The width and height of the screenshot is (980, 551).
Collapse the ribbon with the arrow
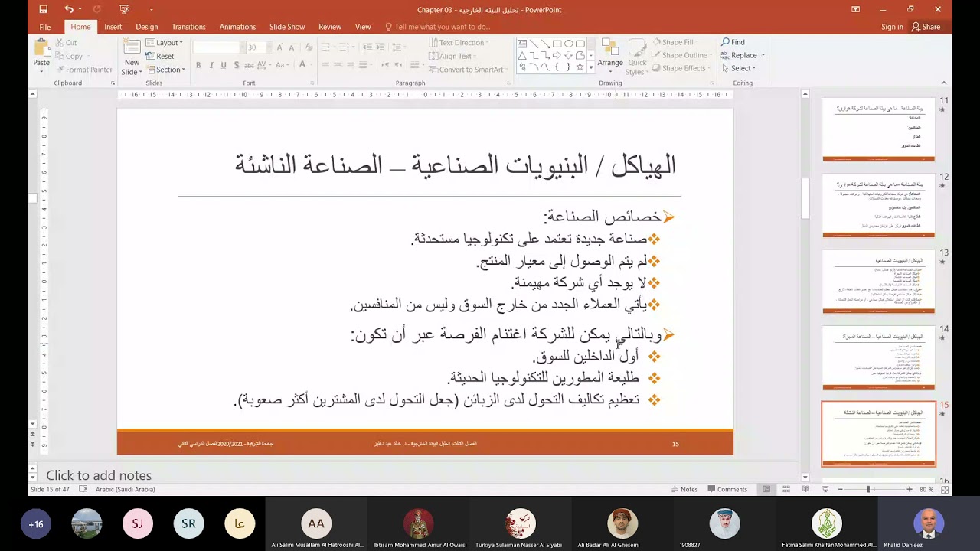point(943,83)
